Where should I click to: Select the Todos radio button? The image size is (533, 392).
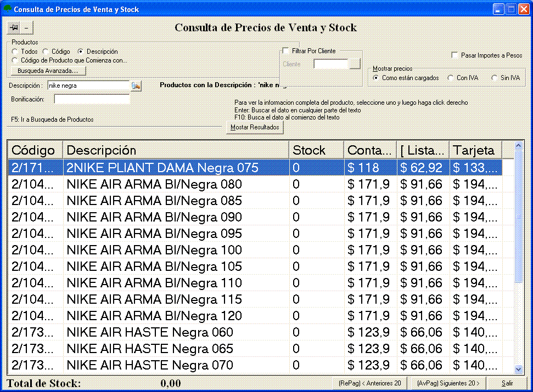coord(15,52)
